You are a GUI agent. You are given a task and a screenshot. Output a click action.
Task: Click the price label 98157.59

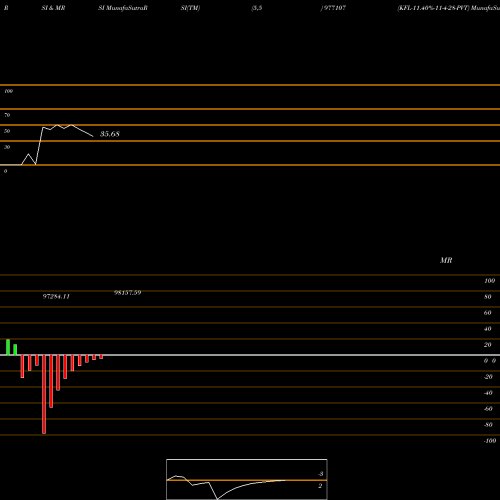click(127, 293)
